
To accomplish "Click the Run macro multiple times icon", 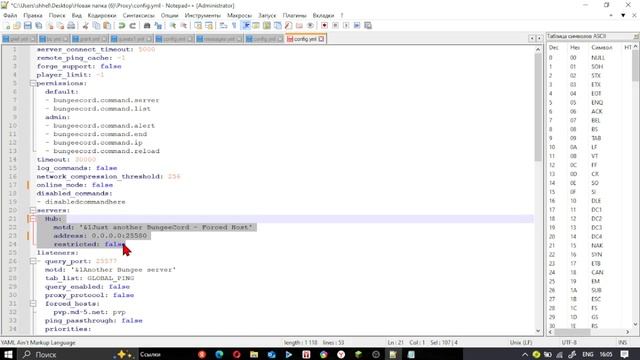I will coord(357,26).
